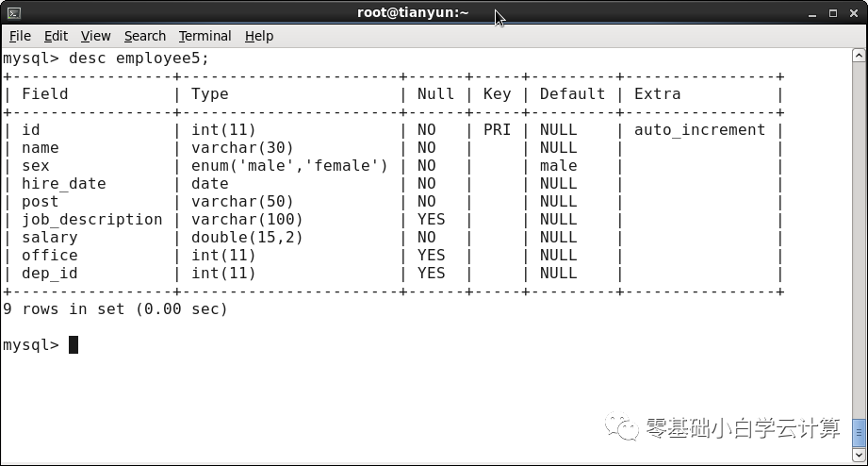Open the Terminal menu
This screenshot has width=868, height=466.
click(205, 36)
